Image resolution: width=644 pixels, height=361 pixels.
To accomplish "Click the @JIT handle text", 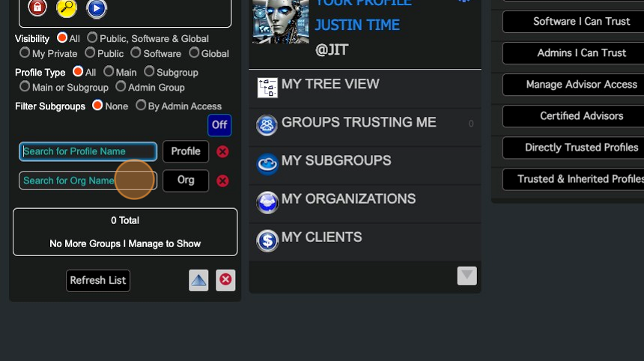I will pyautogui.click(x=332, y=50).
